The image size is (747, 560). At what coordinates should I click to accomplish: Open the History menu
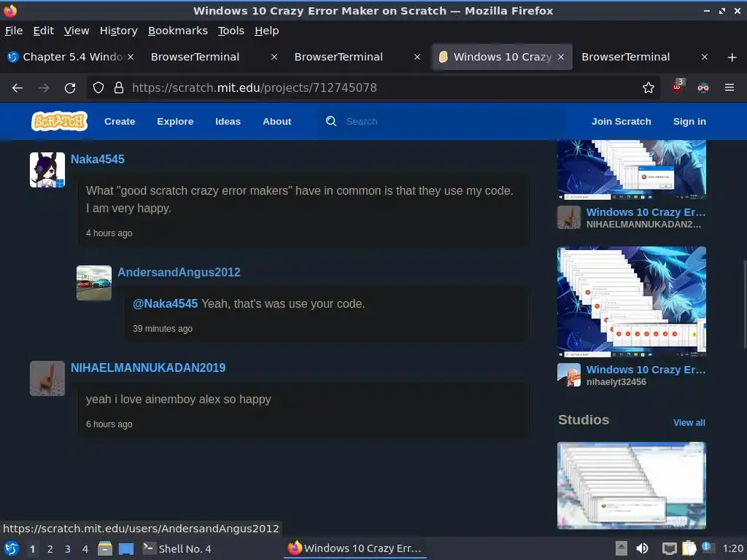click(119, 31)
